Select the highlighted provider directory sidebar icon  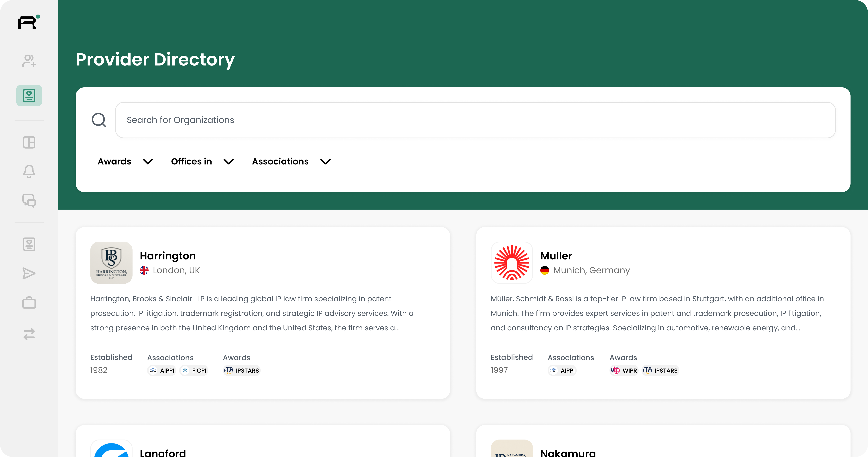[x=29, y=96]
